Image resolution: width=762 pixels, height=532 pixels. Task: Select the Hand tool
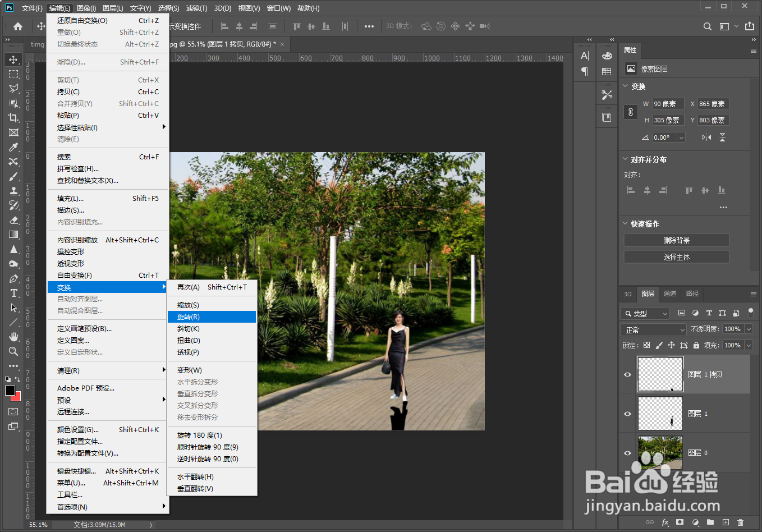pos(13,337)
